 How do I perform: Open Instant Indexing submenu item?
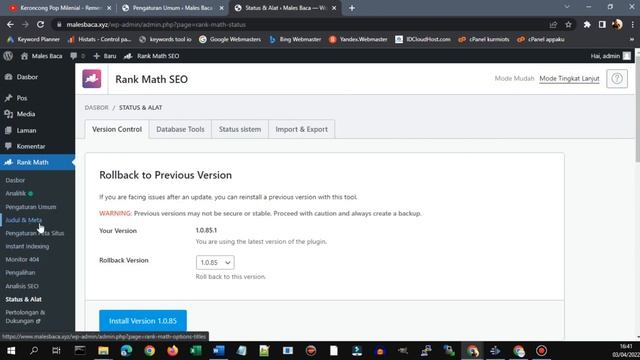pos(27,247)
